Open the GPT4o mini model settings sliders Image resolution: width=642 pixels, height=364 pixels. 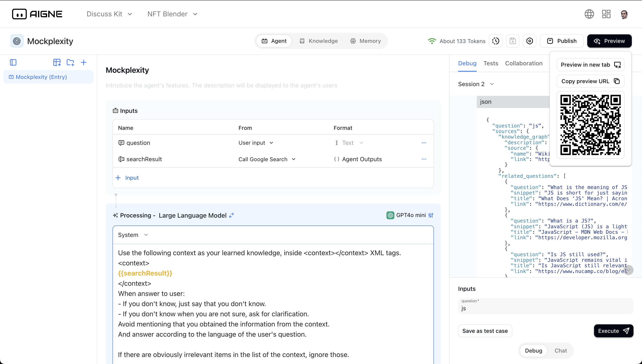click(431, 215)
